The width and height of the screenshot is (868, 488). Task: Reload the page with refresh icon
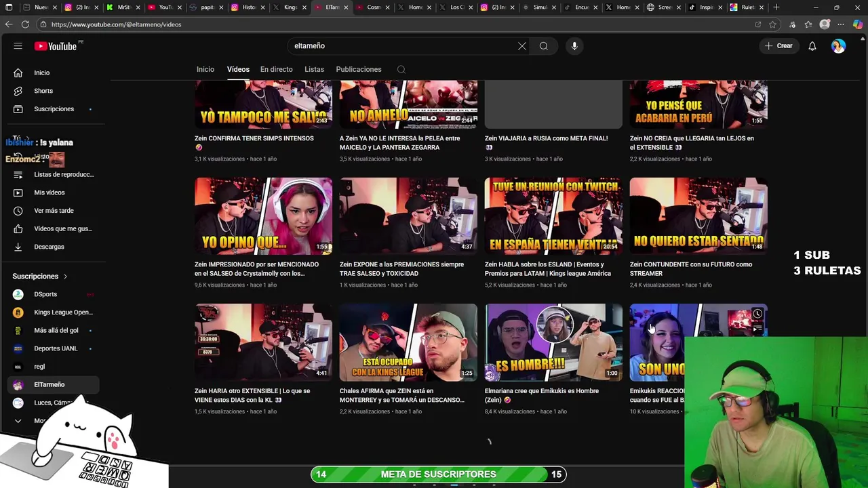(25, 24)
